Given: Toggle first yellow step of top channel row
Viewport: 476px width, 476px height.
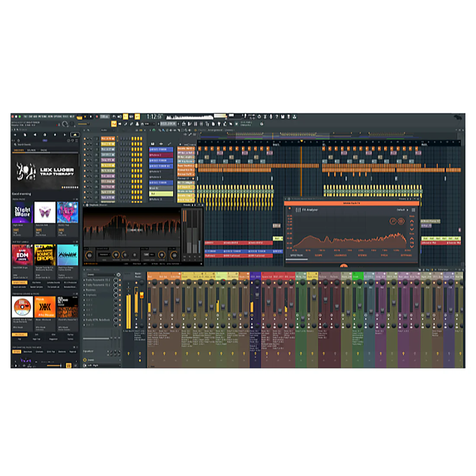Looking at the screenshot, I should 133,139.
